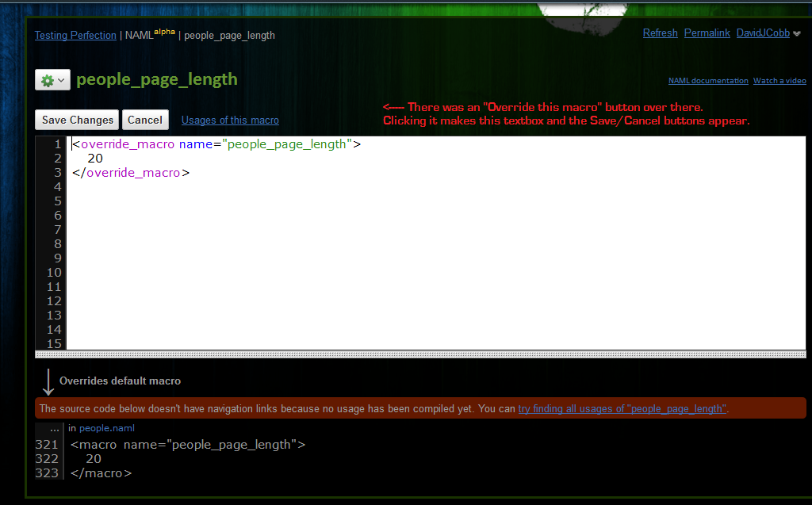Open Usages of this macro link

click(x=230, y=121)
